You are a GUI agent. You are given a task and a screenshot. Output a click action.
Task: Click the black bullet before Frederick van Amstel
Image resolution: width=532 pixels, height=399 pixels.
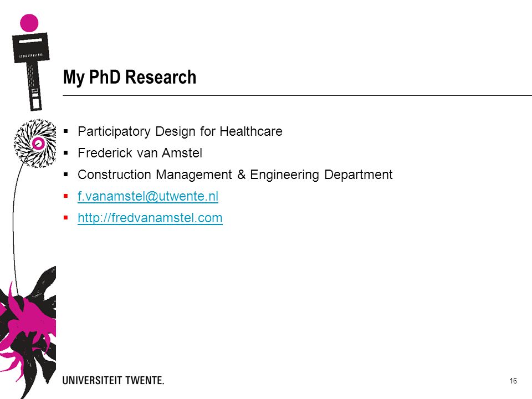click(x=66, y=153)
